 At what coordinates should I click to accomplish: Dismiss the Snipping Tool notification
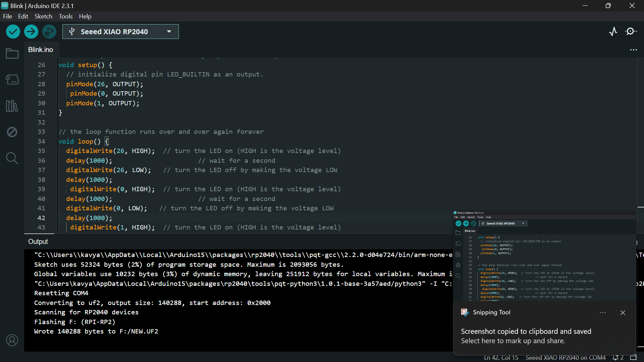point(623,313)
